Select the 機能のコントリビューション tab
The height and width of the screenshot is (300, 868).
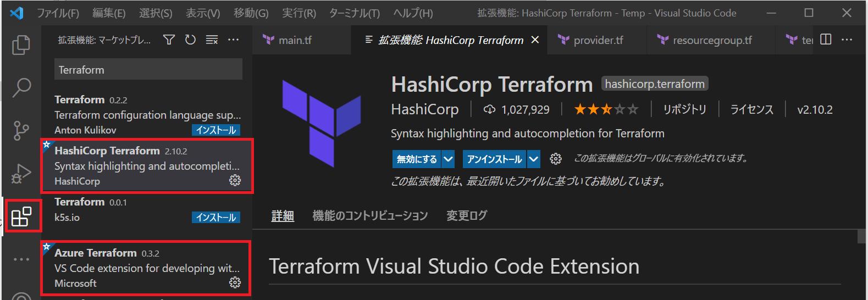(x=371, y=216)
